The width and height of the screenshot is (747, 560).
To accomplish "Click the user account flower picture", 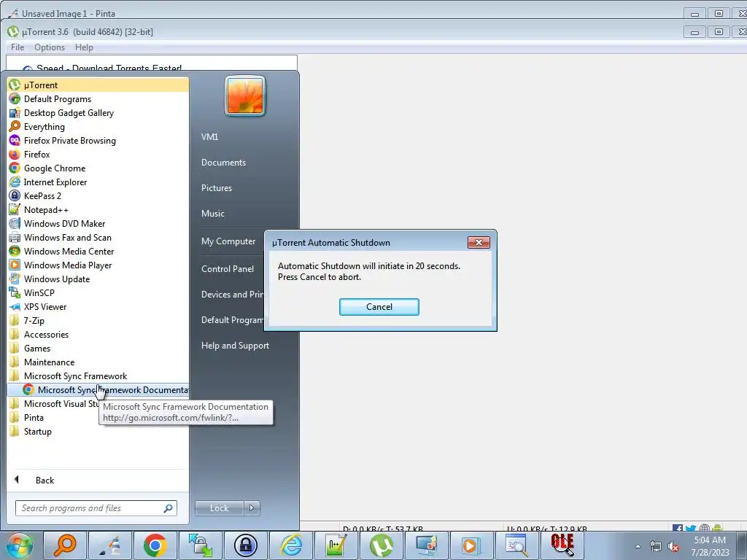I will tap(245, 96).
